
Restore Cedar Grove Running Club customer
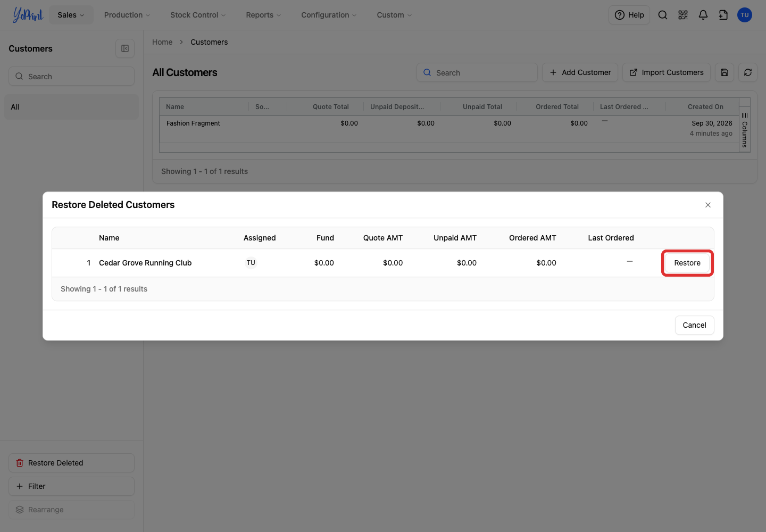coord(687,263)
